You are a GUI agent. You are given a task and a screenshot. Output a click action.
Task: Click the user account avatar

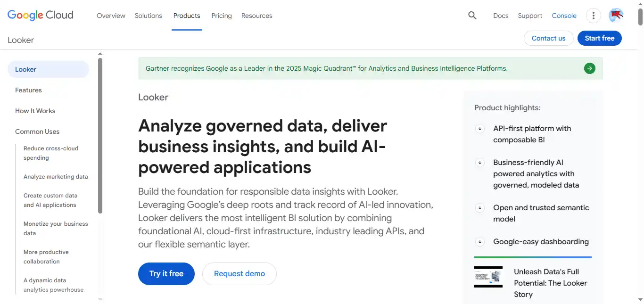616,16
